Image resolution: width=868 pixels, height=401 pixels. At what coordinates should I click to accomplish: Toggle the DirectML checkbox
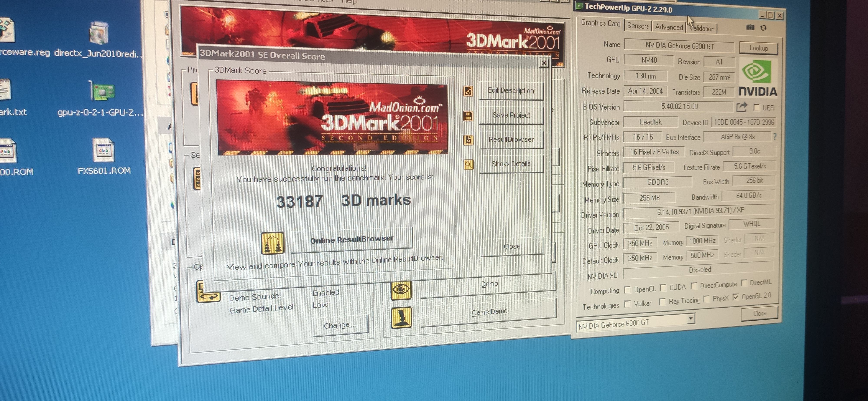coord(744,283)
